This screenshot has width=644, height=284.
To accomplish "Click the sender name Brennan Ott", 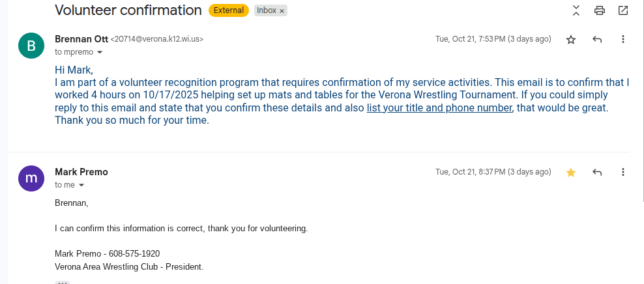I will [x=81, y=39].
